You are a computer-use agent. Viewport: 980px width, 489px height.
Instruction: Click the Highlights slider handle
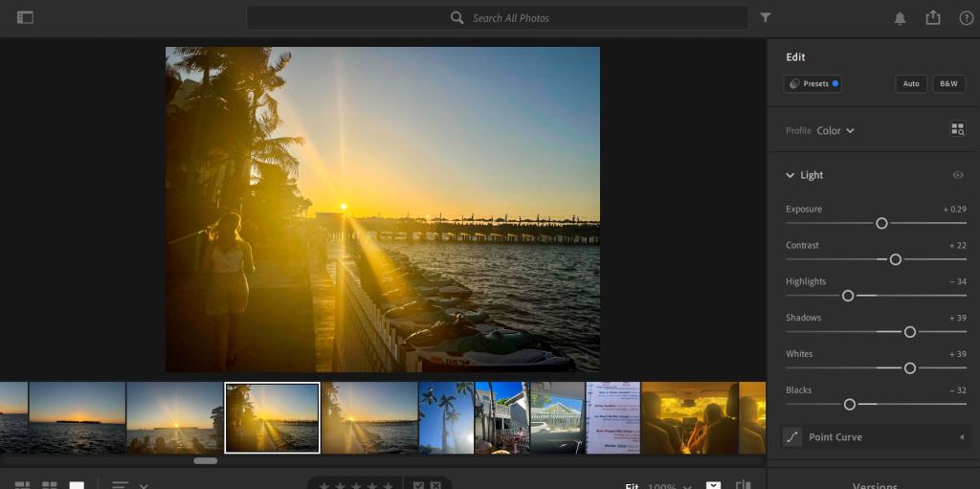click(848, 296)
